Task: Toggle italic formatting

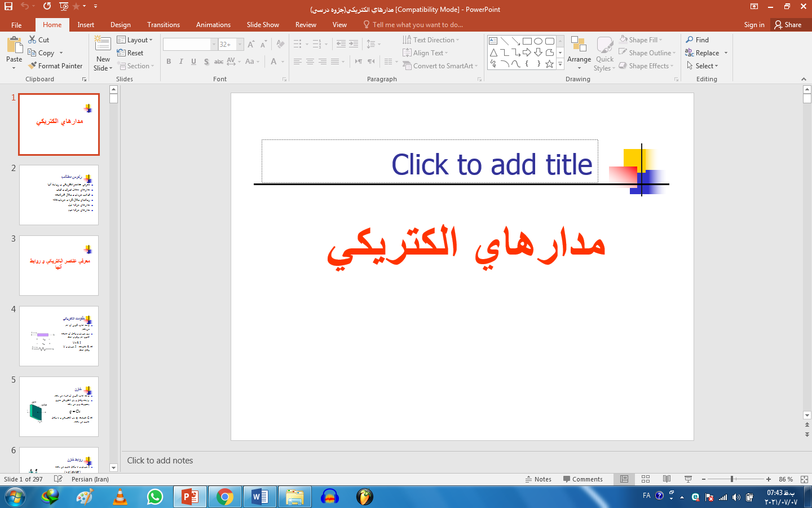Action: point(181,62)
